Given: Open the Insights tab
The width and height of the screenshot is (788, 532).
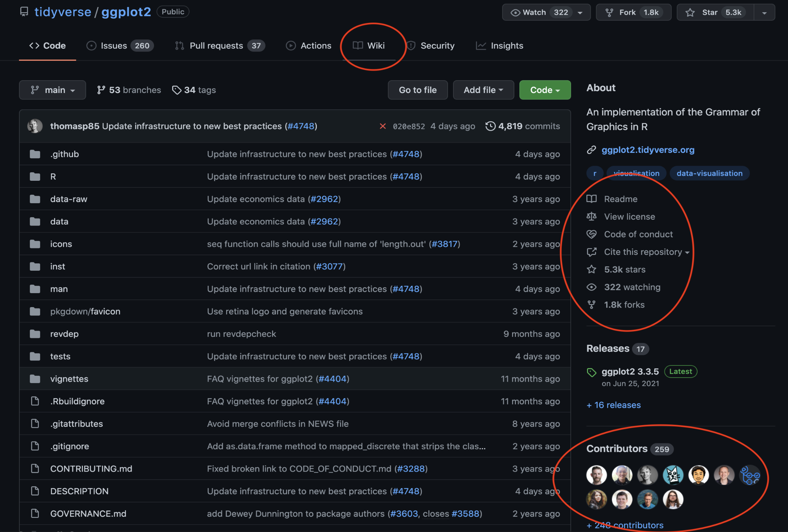Looking at the screenshot, I should pyautogui.click(x=500, y=45).
